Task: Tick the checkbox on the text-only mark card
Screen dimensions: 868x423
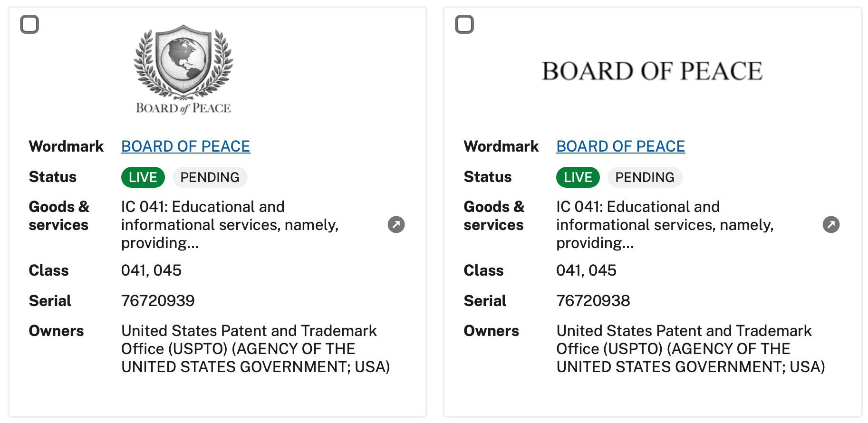Action: point(464,24)
